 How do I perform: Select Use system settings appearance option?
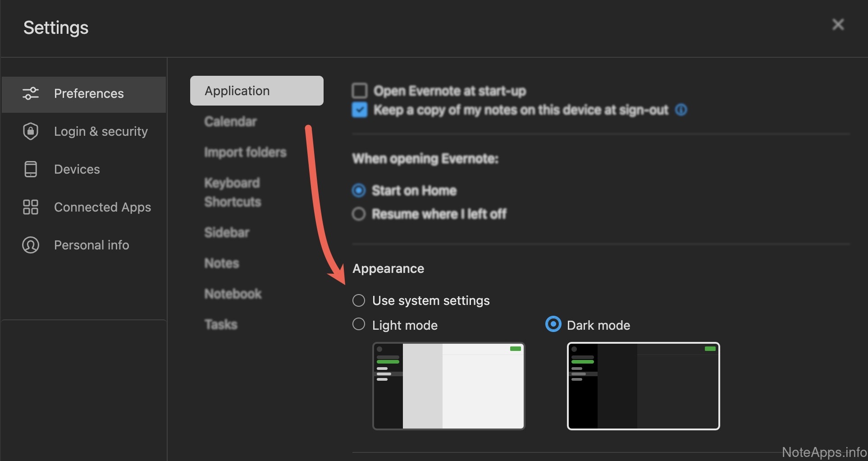(359, 300)
